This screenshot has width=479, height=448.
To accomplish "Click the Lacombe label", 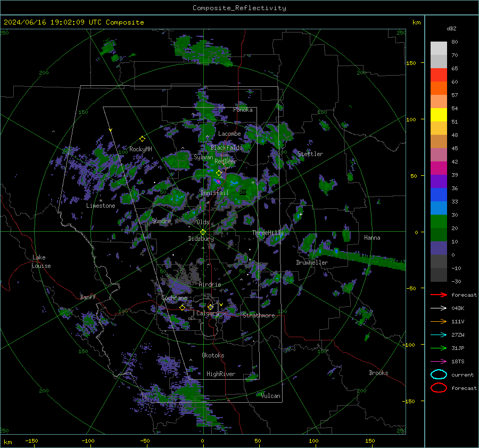I will click(x=229, y=134).
